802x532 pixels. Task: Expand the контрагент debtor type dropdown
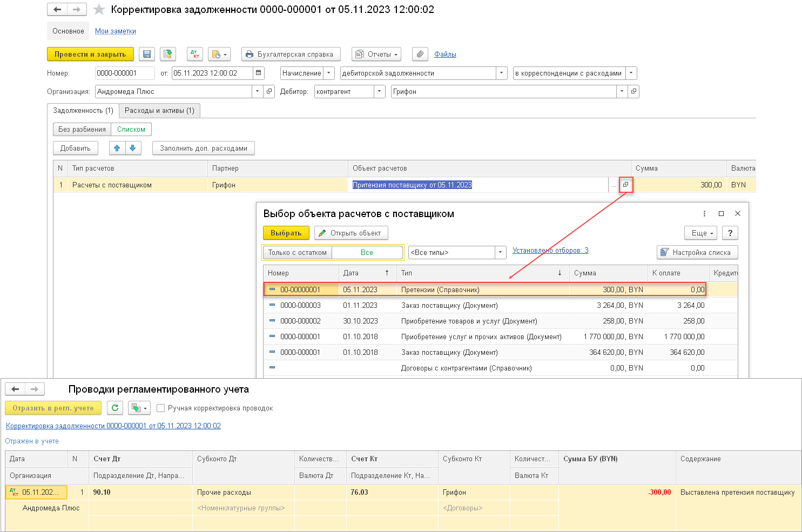380,91
